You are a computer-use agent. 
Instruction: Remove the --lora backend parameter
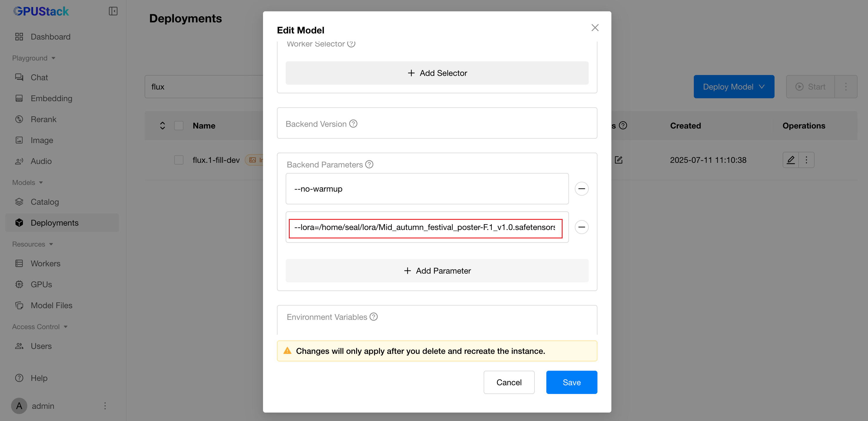tap(581, 227)
